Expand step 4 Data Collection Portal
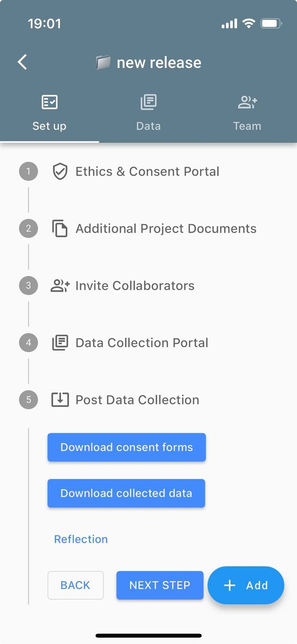The image size is (297, 644). (x=142, y=343)
